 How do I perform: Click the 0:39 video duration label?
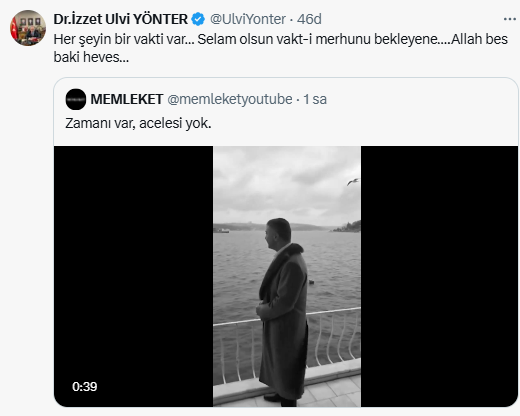(85, 387)
